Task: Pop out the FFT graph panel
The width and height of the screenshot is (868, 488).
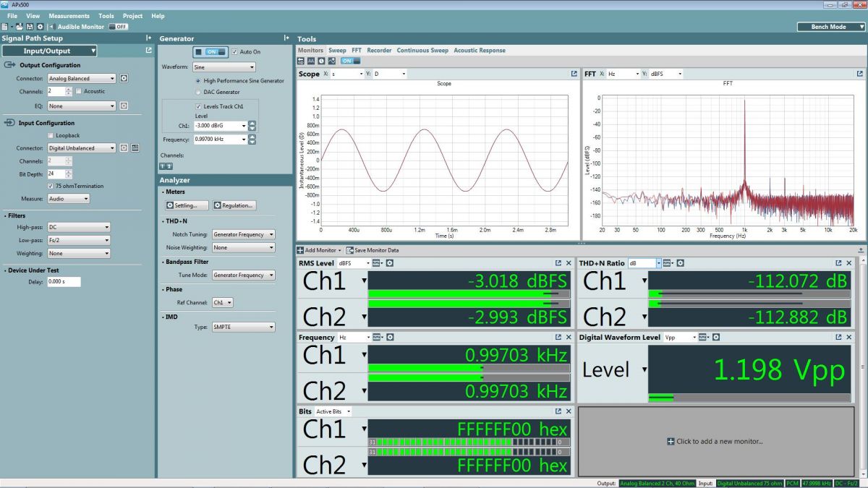Action: 859,74
